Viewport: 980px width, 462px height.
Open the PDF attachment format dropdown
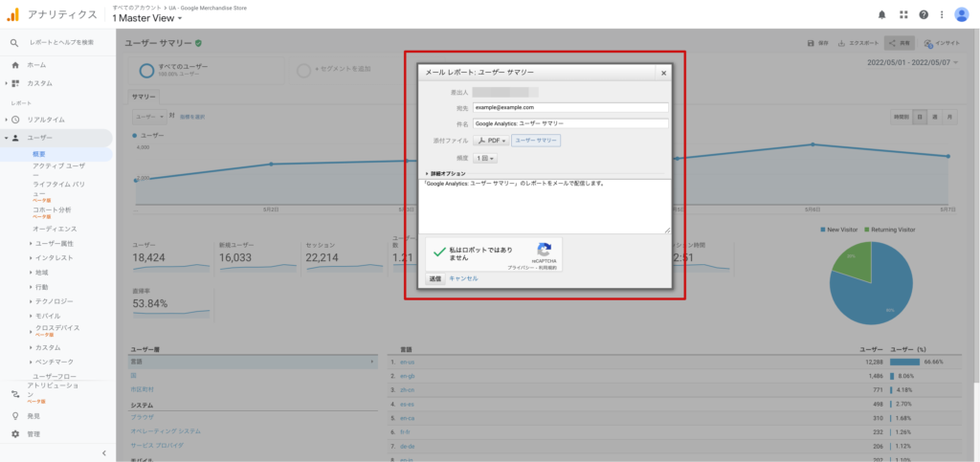tap(491, 140)
